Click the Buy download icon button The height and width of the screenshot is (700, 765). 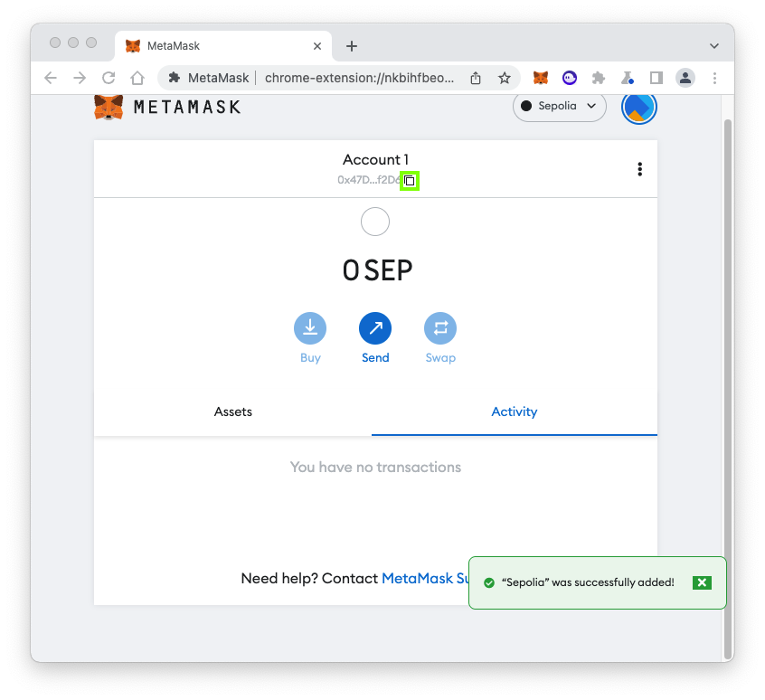(310, 327)
